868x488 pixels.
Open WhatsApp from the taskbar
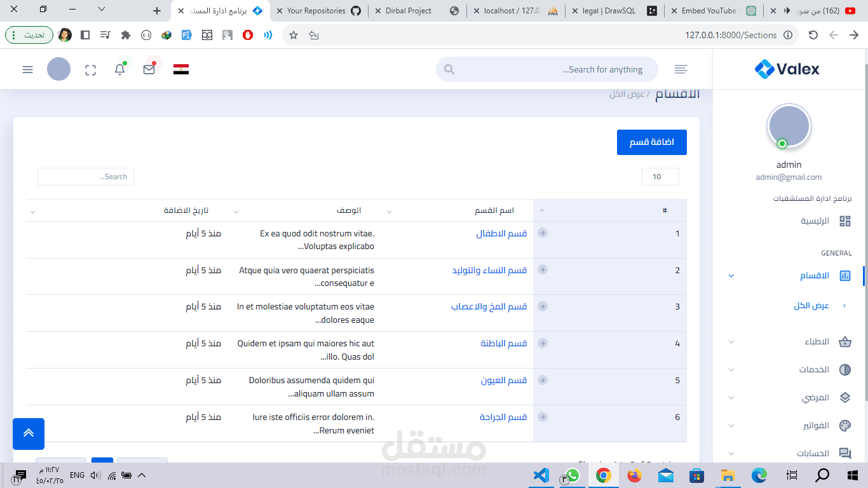click(x=573, y=475)
